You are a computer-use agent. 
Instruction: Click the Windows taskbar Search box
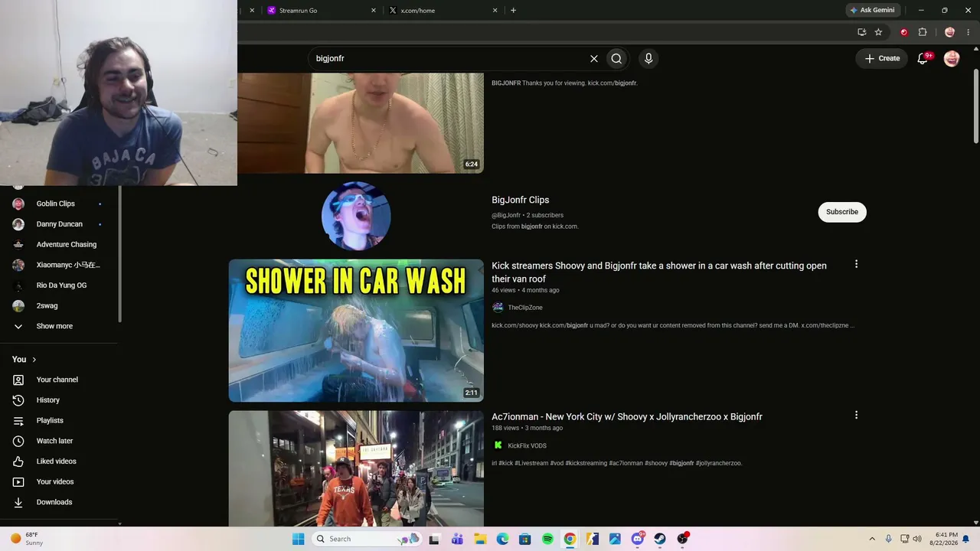(x=368, y=539)
